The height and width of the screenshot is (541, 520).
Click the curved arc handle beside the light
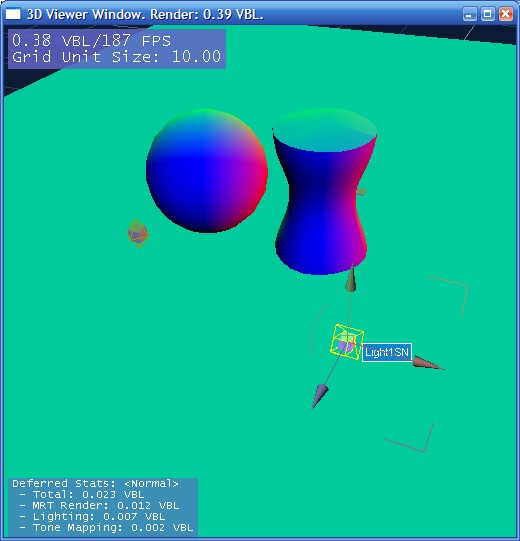point(317,331)
